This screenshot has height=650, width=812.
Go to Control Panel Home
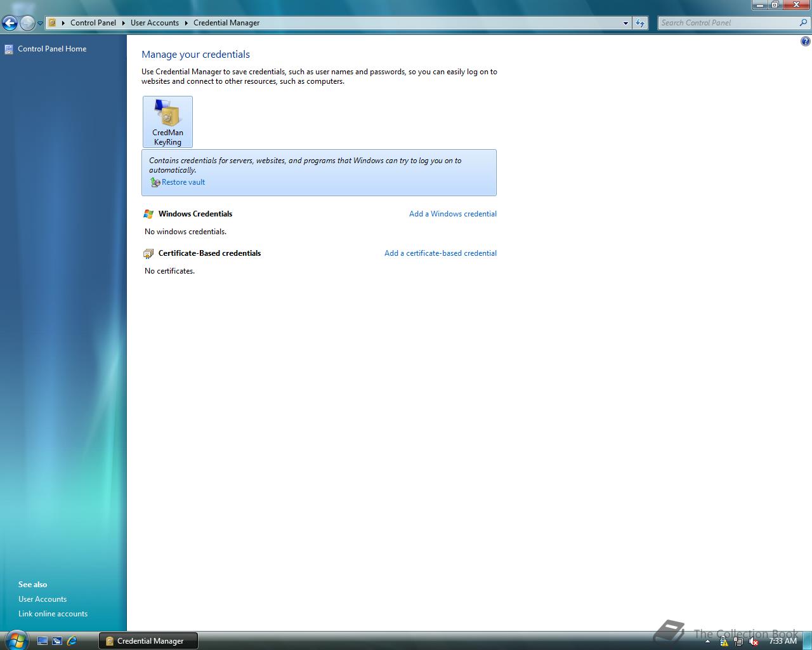coord(52,49)
